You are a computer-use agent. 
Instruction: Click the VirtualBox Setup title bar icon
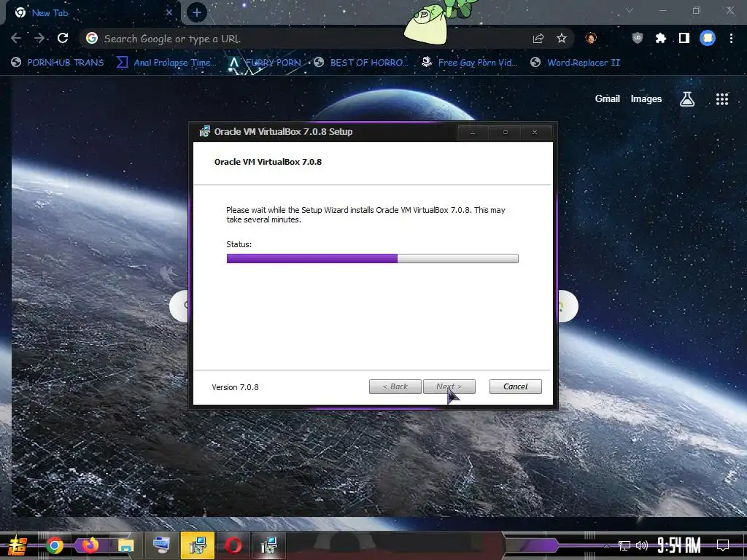tap(204, 131)
